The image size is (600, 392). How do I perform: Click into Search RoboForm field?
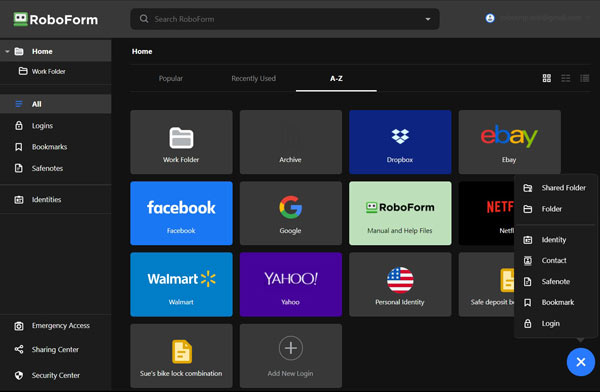click(285, 19)
